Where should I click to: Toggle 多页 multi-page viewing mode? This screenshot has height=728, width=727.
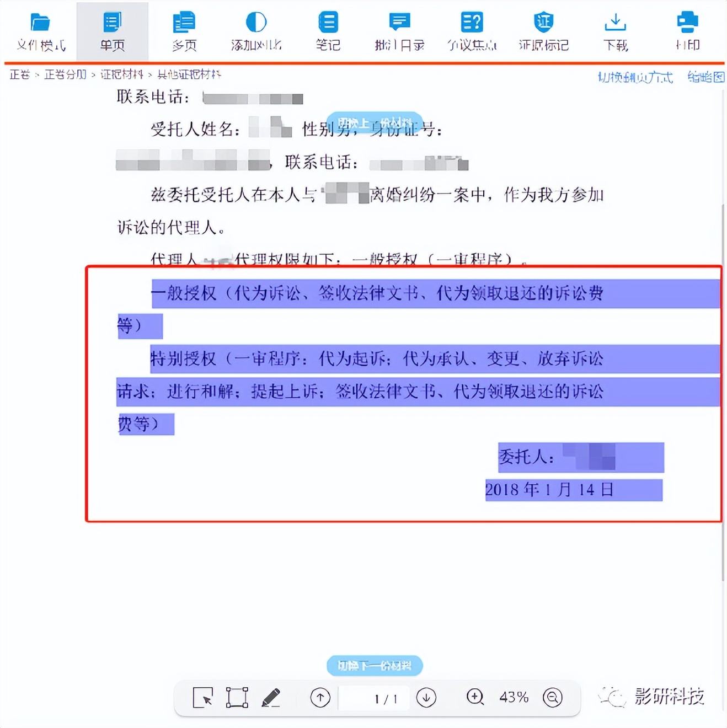184,30
